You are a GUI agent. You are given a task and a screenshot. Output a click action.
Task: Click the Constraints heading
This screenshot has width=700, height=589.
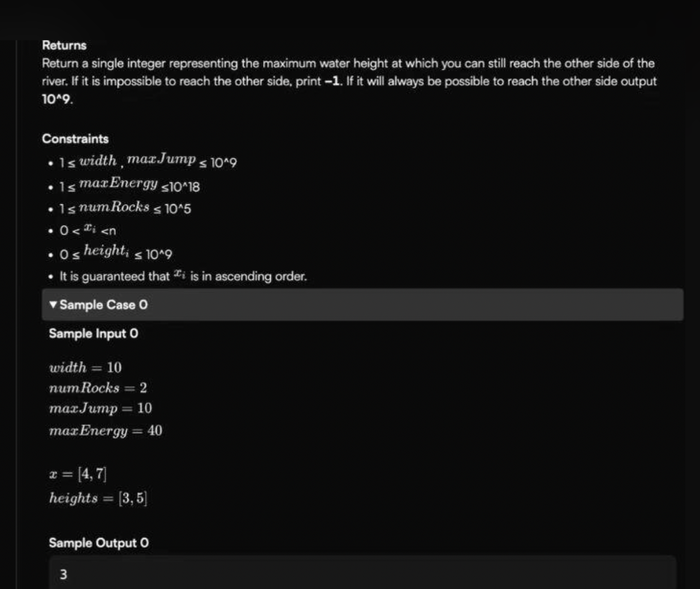click(x=75, y=139)
